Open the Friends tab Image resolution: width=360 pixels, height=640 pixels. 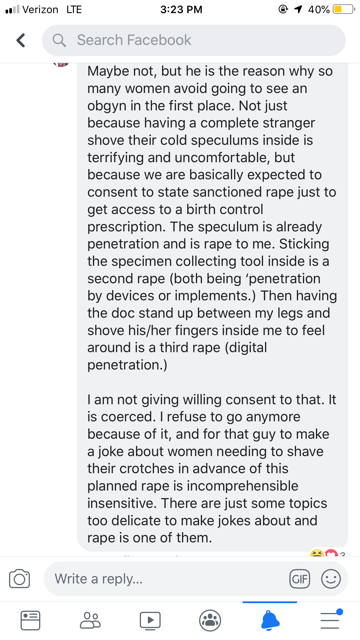click(x=90, y=620)
